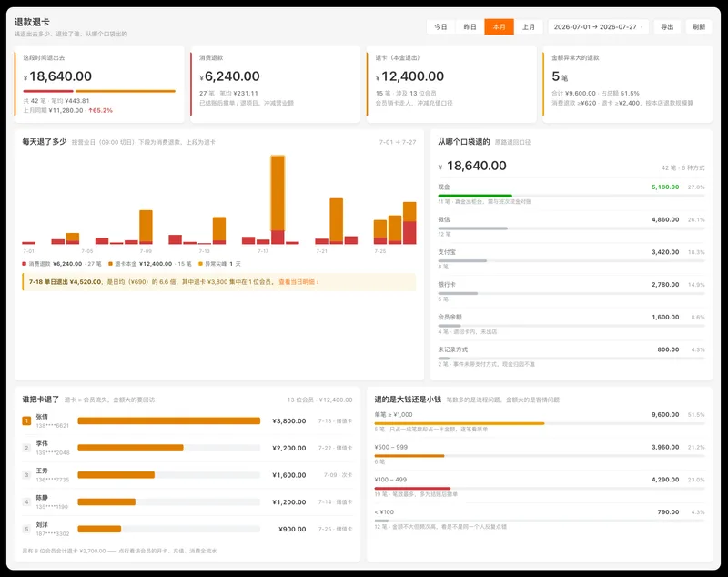Switch to the 昨日 tab
This screenshot has height=577, width=728.
[x=470, y=27]
